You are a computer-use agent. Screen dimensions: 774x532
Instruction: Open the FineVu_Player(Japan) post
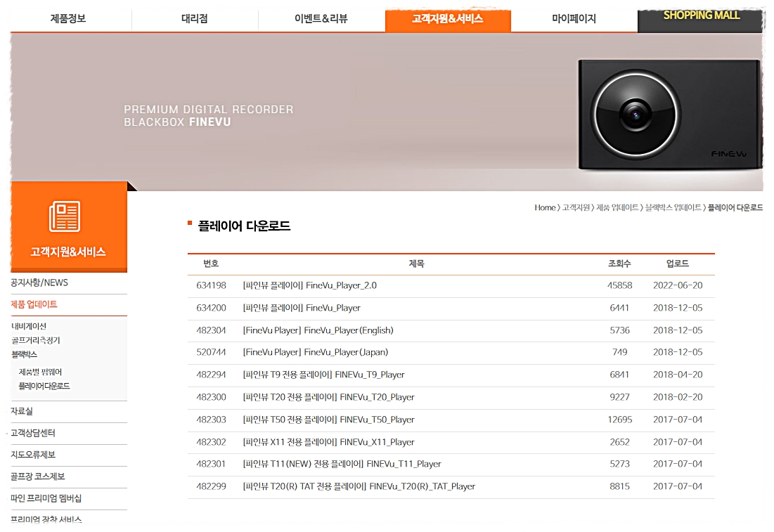coord(316,352)
